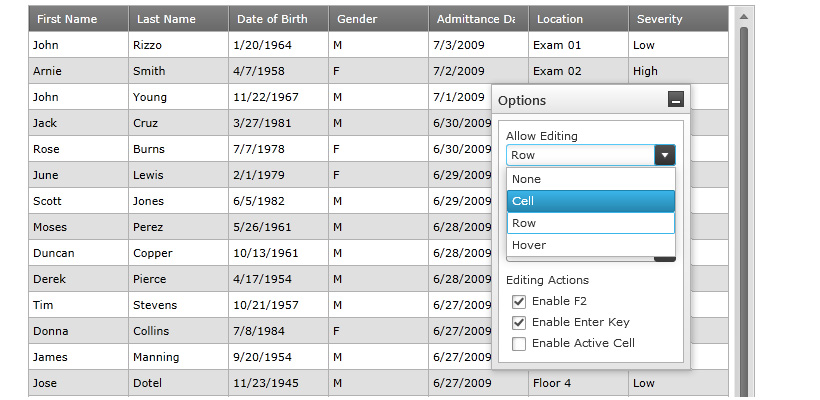This screenshot has height=400, width=820.
Task: Click cell 'Exam 02'
Action: pyautogui.click(x=578, y=71)
